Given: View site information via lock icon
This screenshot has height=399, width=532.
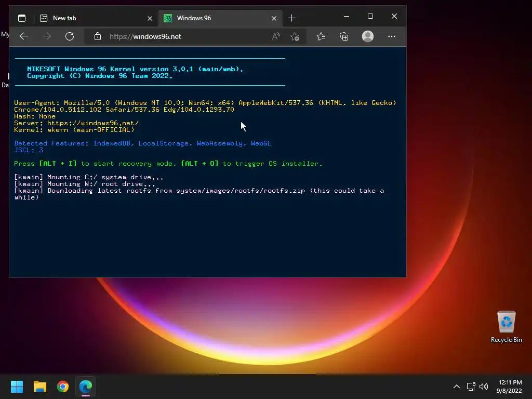Looking at the screenshot, I should point(98,36).
